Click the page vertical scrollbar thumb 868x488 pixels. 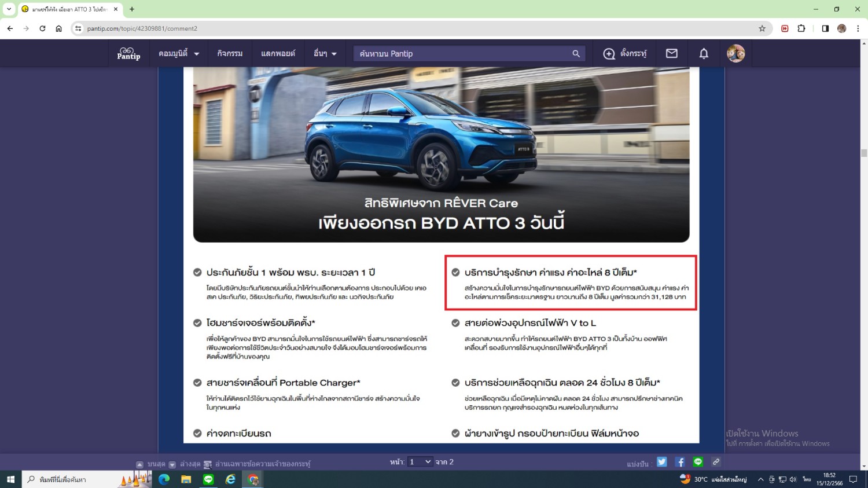click(863, 153)
